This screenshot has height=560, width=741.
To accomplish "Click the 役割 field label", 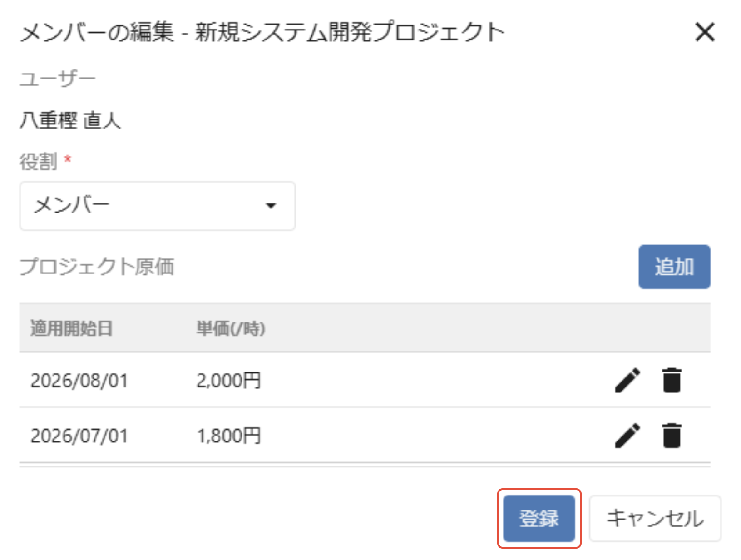I will pyautogui.click(x=38, y=161).
